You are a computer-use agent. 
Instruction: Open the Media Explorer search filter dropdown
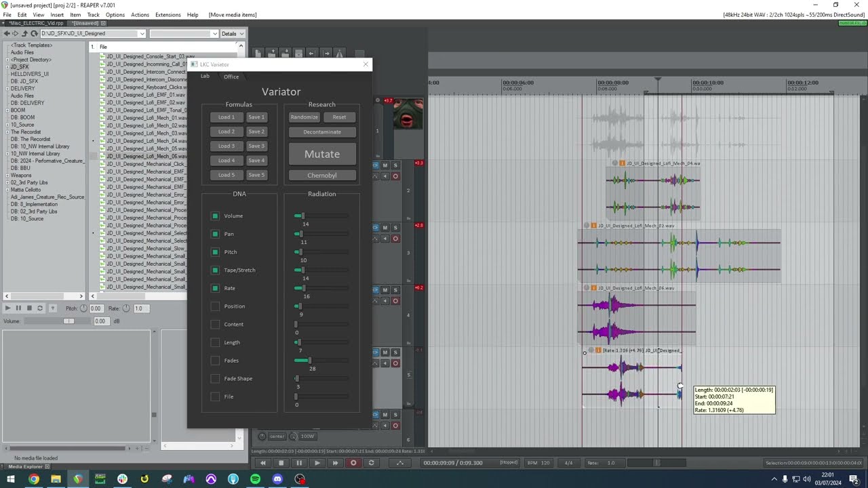[x=214, y=33]
